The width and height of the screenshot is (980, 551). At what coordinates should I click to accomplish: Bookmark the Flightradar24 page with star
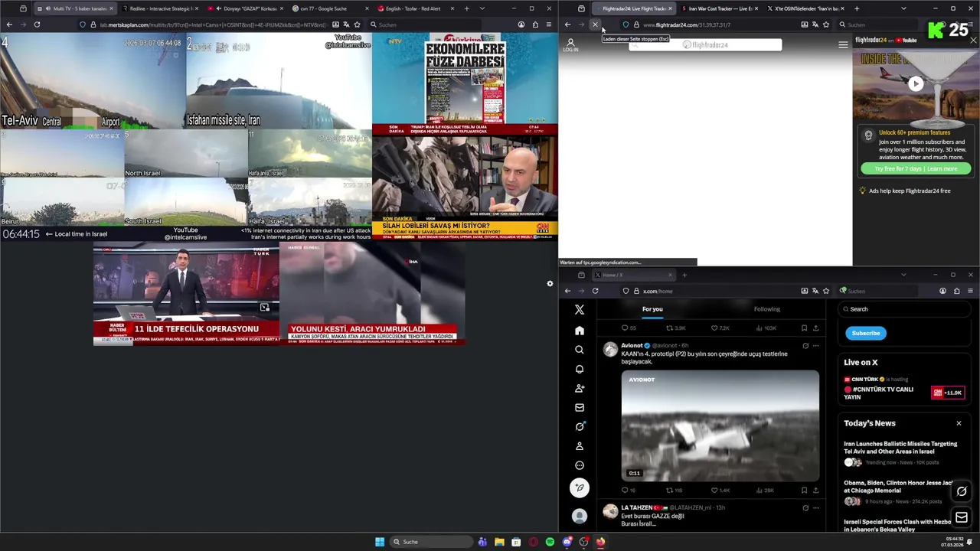826,24
